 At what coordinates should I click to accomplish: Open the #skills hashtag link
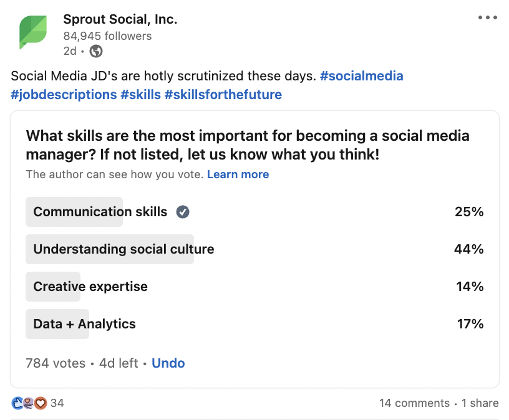tap(140, 95)
